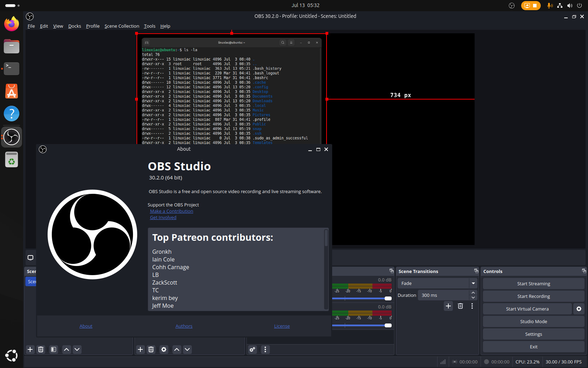Click the clock showing Jul 13 05:32

(305, 5)
